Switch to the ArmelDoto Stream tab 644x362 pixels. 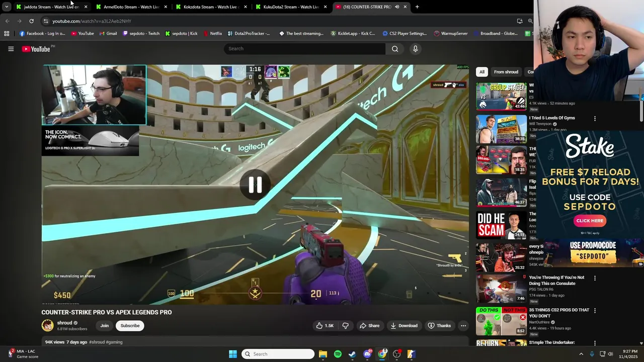131,7
